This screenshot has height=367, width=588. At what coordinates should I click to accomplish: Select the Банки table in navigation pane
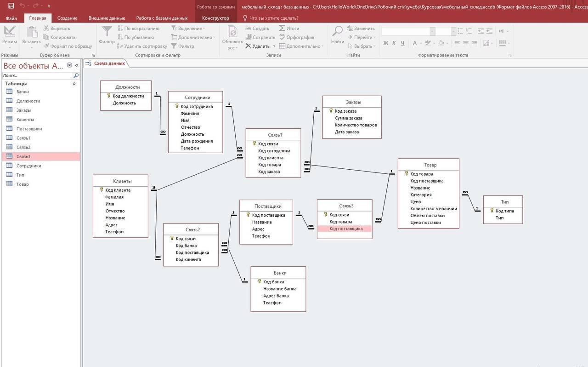coord(41,92)
